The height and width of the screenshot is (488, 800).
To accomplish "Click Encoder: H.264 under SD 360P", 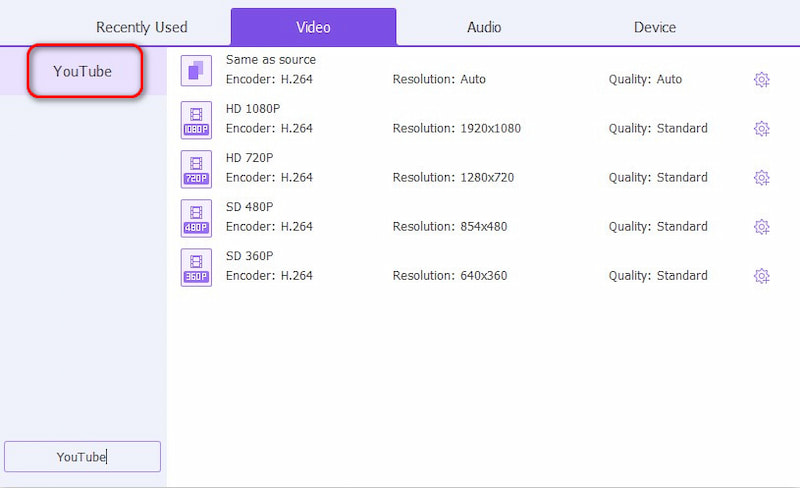I will (269, 275).
